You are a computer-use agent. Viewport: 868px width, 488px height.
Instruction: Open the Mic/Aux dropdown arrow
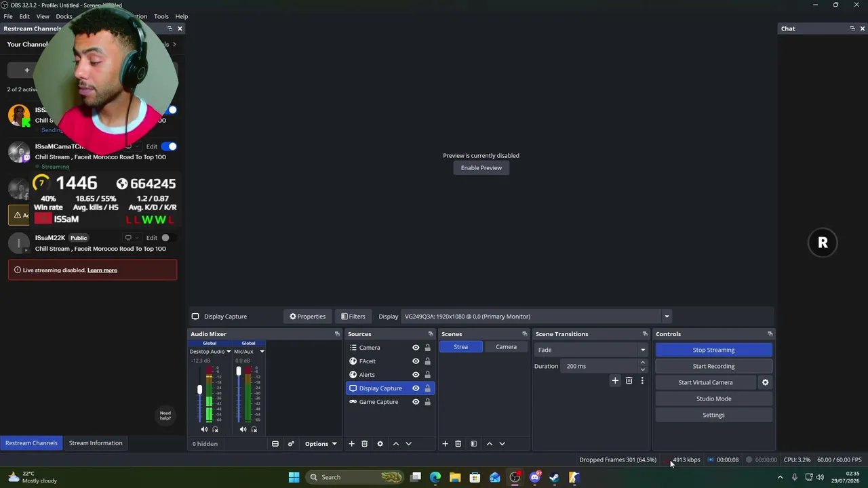click(x=262, y=352)
